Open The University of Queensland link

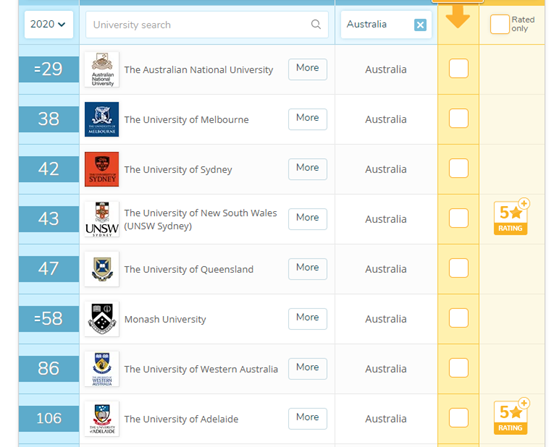pos(189,270)
